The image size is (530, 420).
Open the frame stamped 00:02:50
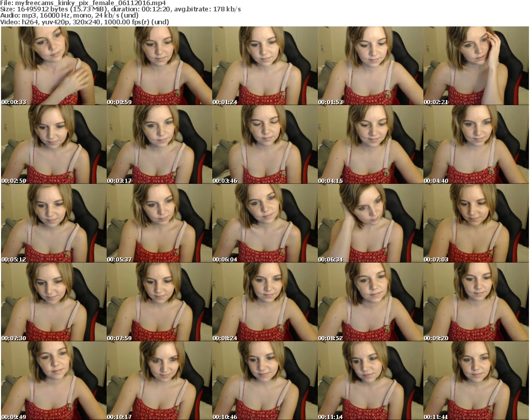tap(54, 144)
